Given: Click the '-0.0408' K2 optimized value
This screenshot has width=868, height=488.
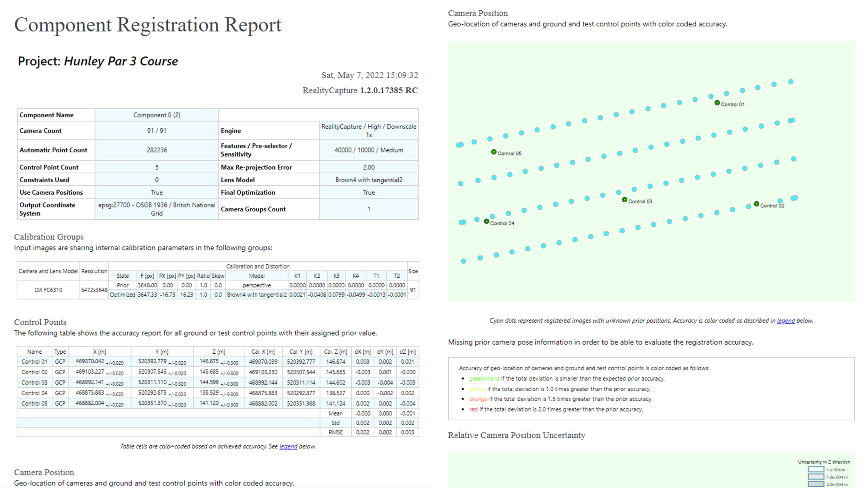Looking at the screenshot, I should pyautogui.click(x=317, y=295).
